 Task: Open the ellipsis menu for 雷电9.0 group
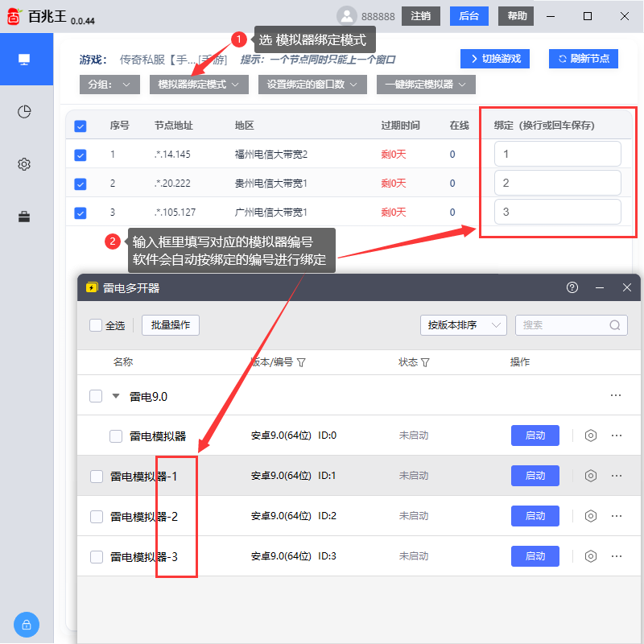[617, 395]
